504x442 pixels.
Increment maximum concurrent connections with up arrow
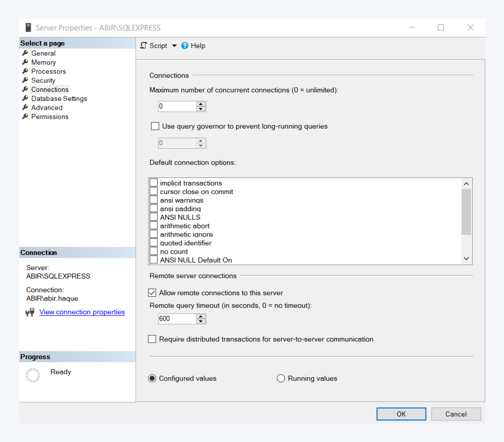click(201, 104)
